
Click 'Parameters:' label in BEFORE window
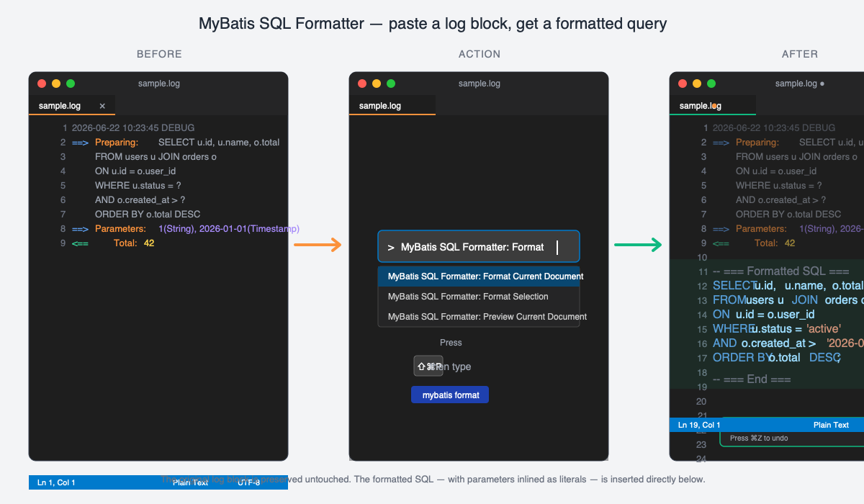120,229
